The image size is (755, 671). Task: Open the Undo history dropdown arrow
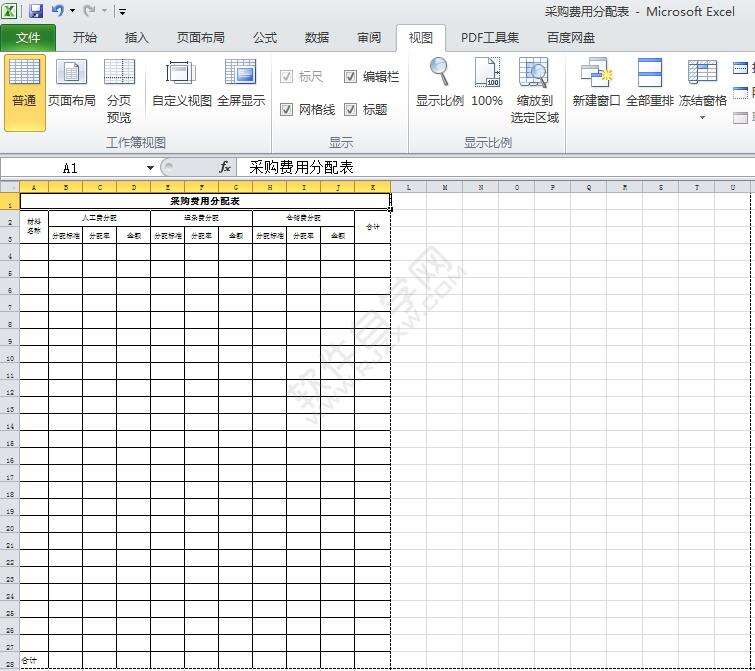72,11
